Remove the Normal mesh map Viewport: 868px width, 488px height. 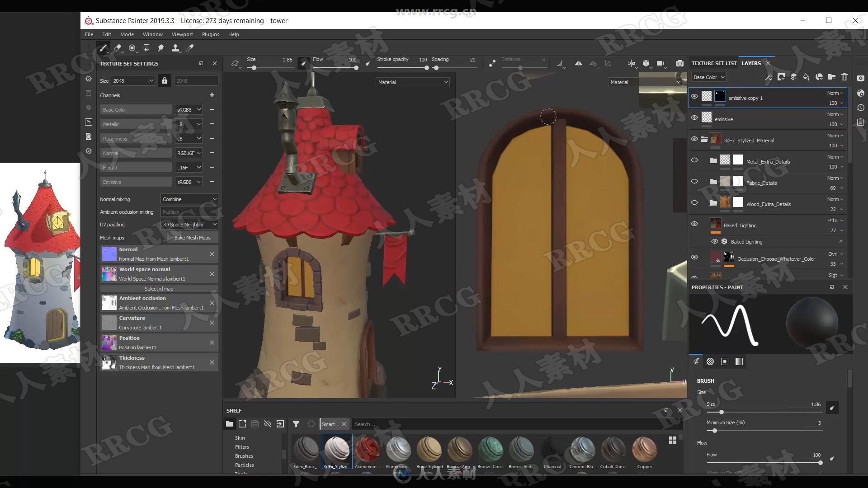coord(212,254)
